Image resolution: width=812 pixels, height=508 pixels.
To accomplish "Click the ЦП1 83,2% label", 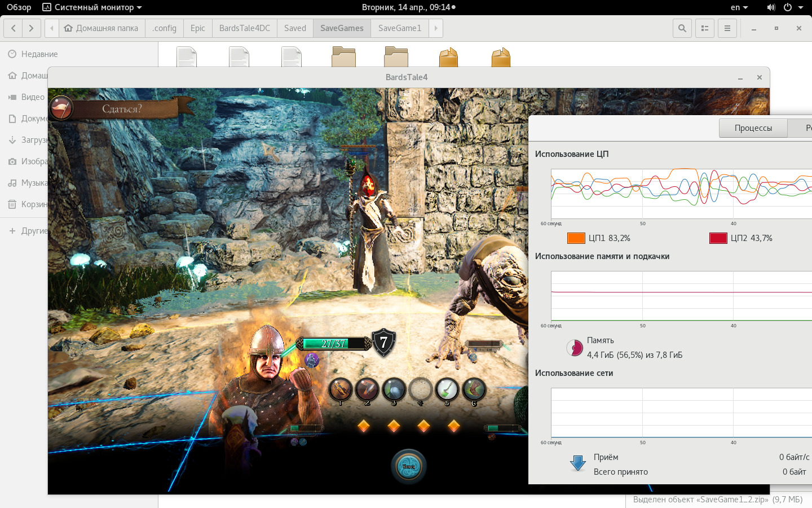I will (610, 238).
